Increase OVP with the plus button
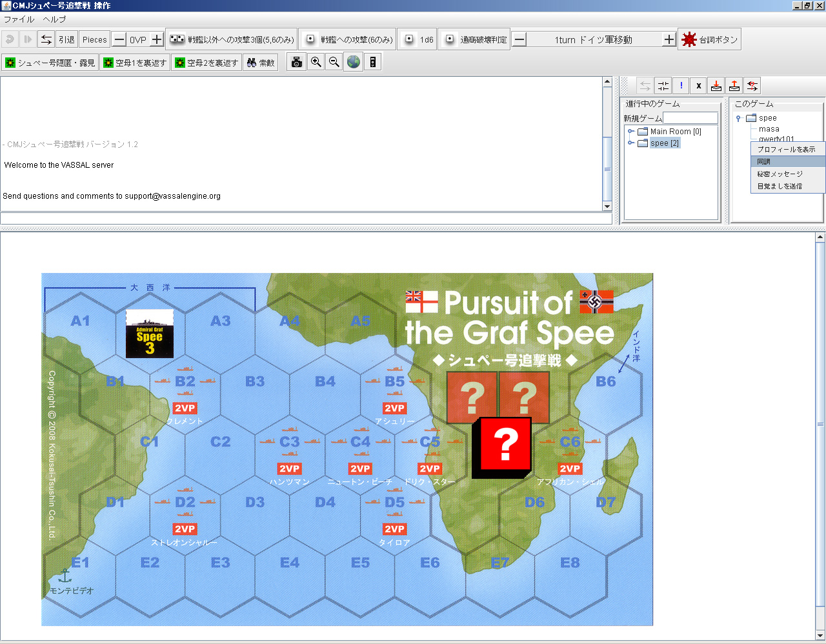 157,39
